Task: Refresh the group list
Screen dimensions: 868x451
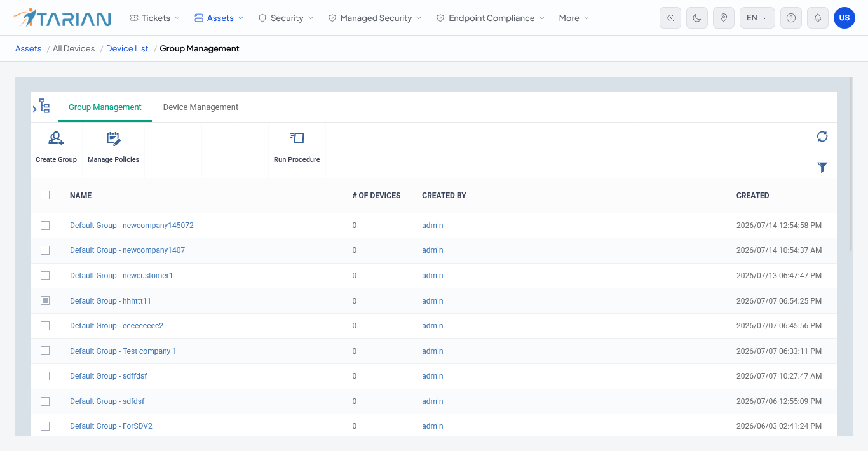Action: [822, 137]
